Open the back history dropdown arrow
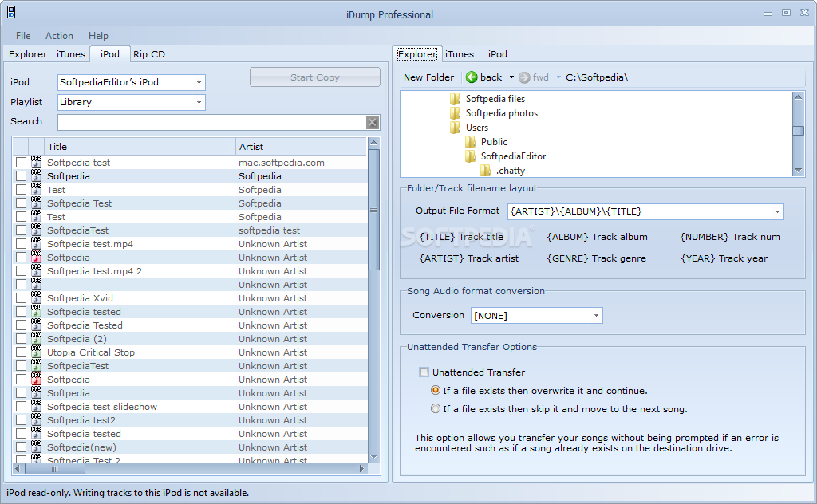The height and width of the screenshot is (504, 817). (x=511, y=77)
